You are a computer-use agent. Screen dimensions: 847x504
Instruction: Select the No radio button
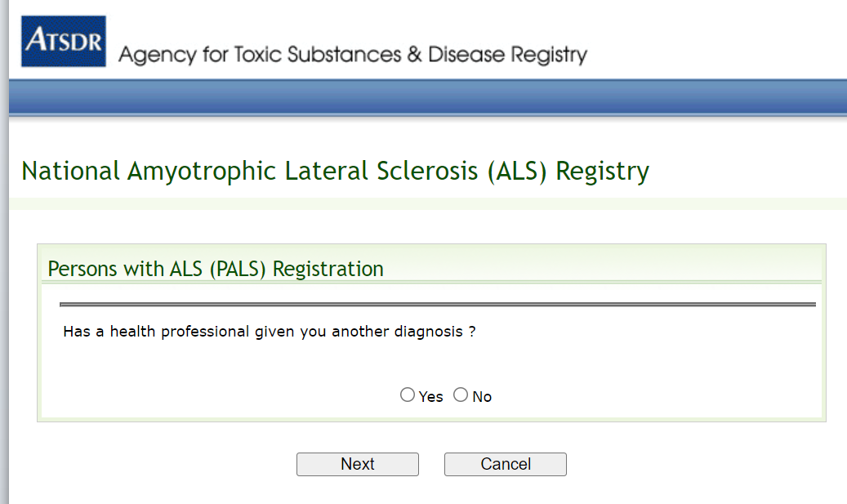click(461, 395)
